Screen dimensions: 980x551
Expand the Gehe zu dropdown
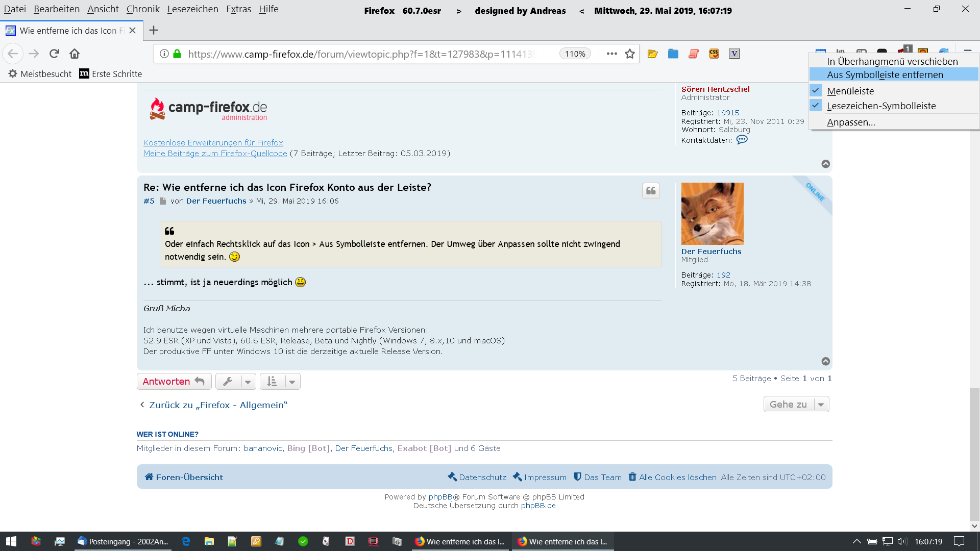[796, 404]
